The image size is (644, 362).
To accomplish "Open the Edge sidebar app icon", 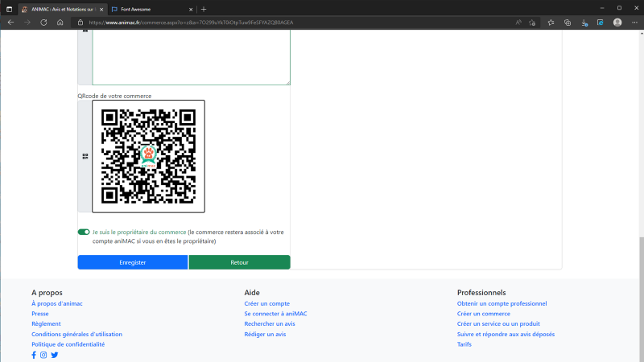I will [600, 23].
